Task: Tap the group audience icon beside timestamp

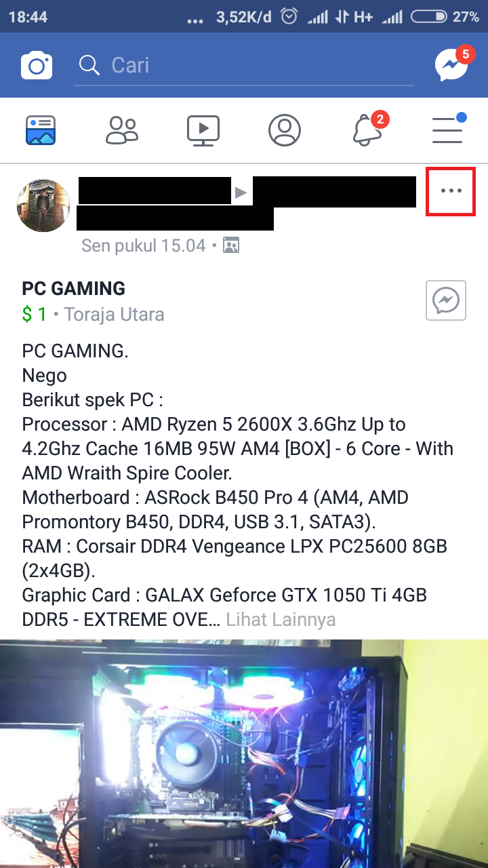Action: click(x=231, y=245)
